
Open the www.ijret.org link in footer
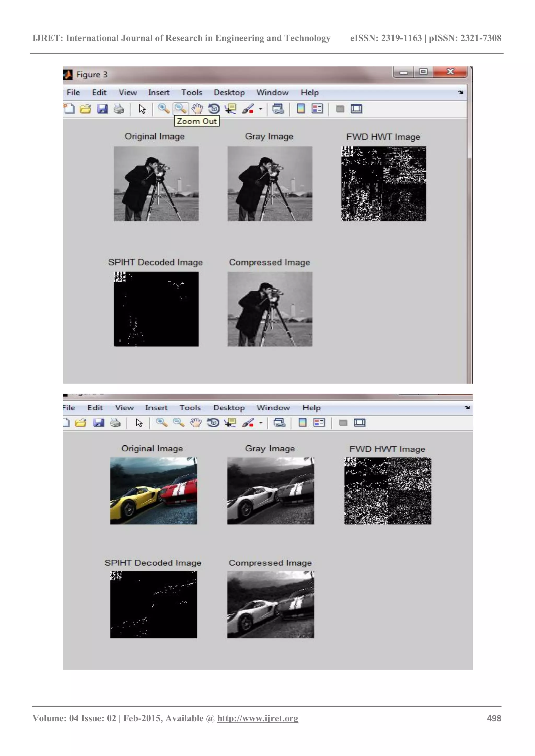(x=258, y=718)
